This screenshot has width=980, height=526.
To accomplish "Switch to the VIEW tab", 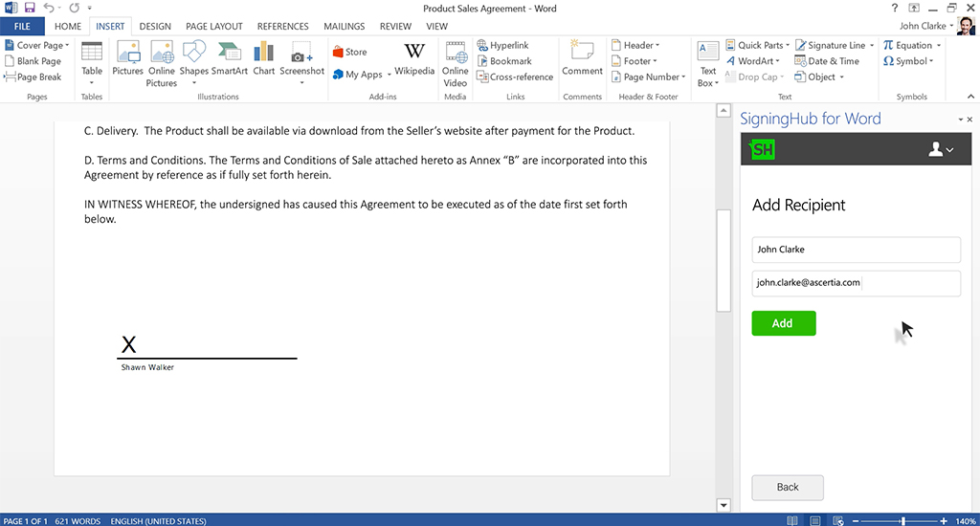I will 436,26.
